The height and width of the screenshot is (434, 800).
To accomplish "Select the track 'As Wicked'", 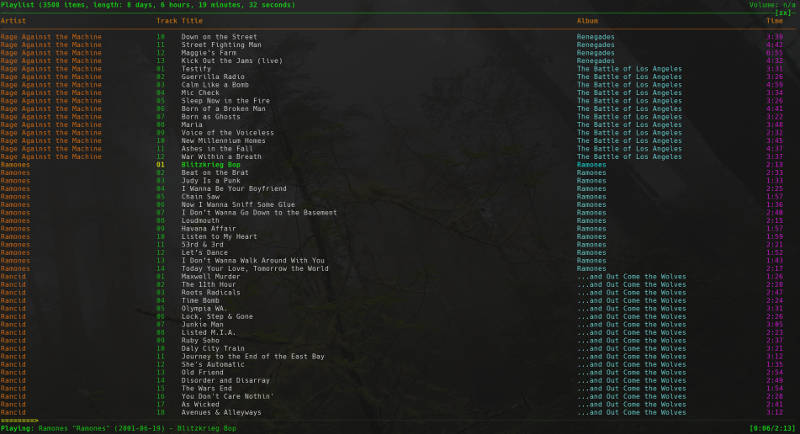I will (200, 404).
